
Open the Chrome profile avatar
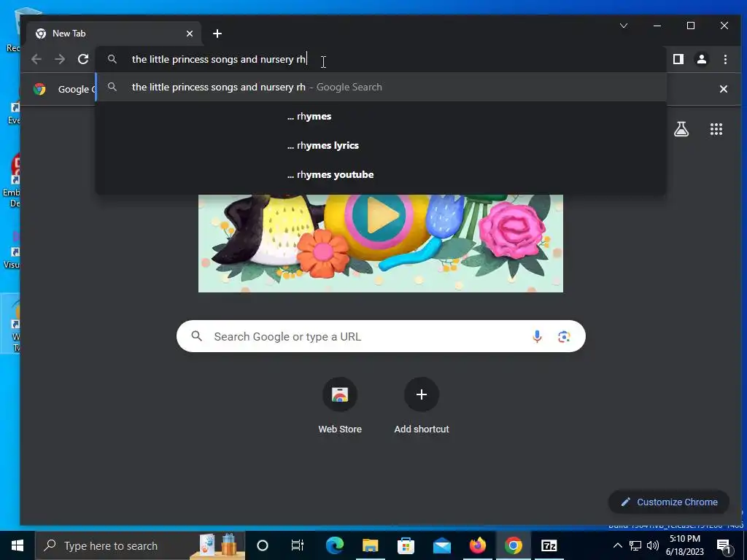click(x=701, y=59)
